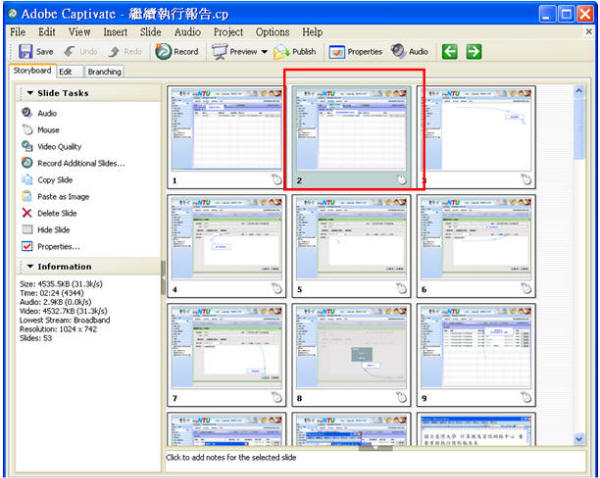
Task: Close document with menu bar X
Action: click(x=589, y=31)
